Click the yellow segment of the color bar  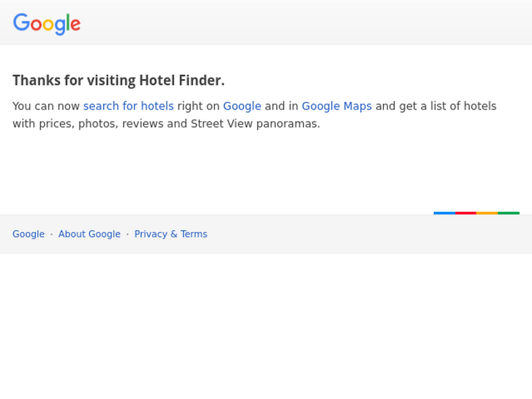pos(487,213)
